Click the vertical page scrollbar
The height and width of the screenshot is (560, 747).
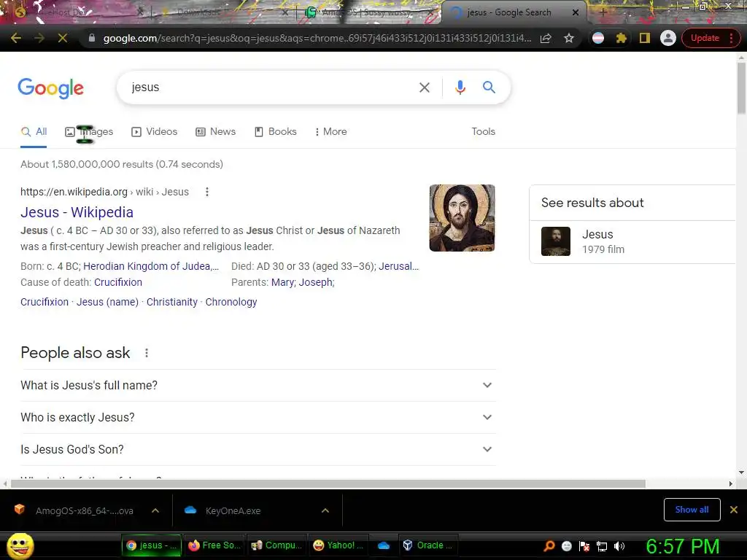click(x=741, y=88)
